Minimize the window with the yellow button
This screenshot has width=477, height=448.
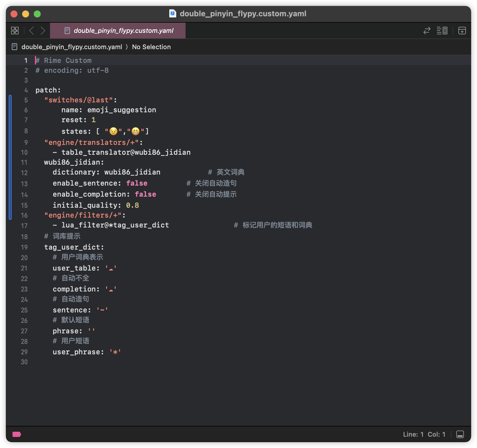[26, 14]
